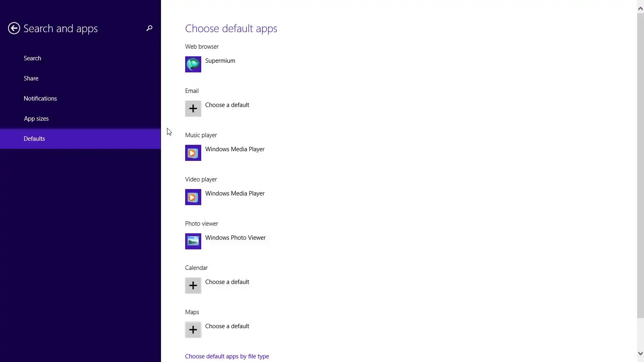The image size is (644, 362).
Task: Change web browser via Supermium label
Action: pyautogui.click(x=220, y=61)
